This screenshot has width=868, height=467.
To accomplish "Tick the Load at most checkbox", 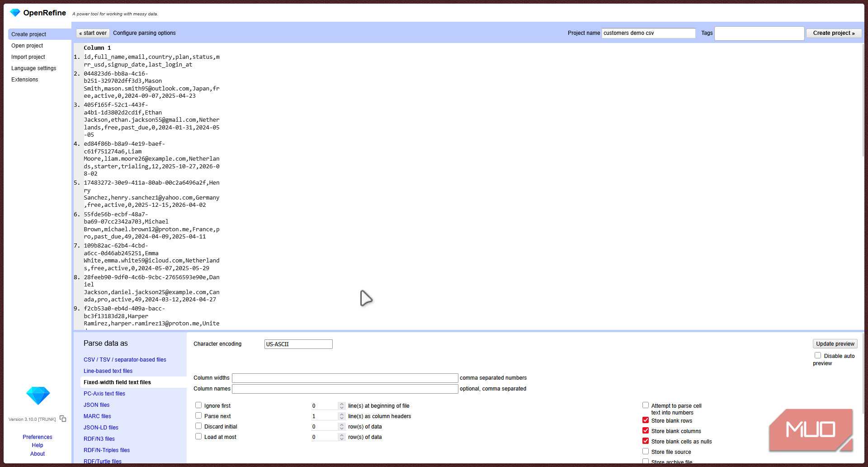I will pos(198,436).
